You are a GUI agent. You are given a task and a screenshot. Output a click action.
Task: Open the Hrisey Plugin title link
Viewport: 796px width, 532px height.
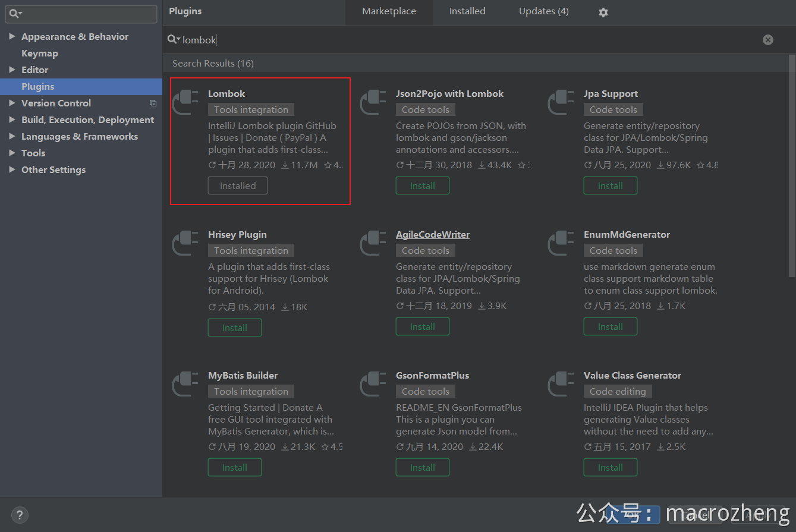pyautogui.click(x=237, y=234)
